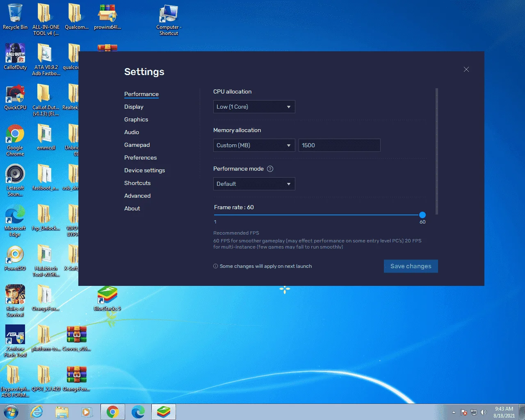Open the Display settings section

click(x=134, y=107)
